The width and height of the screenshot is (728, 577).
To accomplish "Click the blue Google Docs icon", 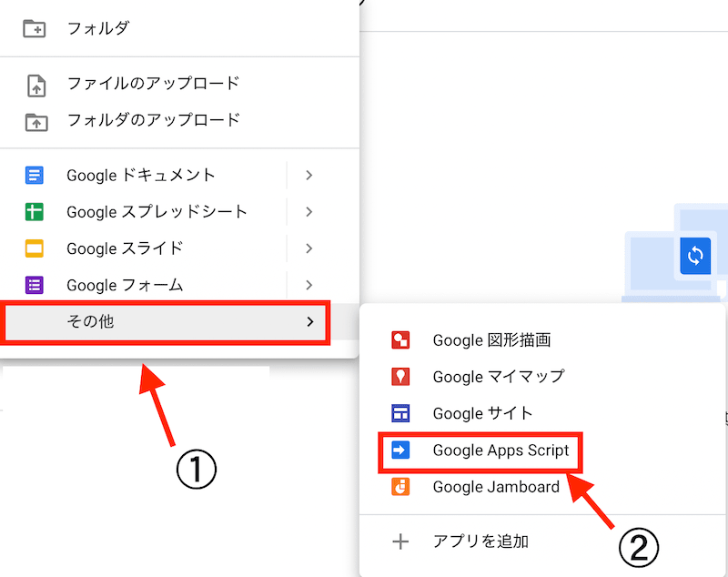I will 35,176.
